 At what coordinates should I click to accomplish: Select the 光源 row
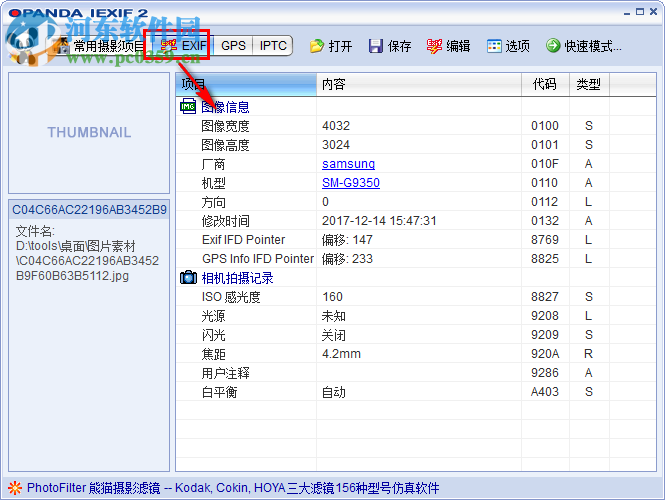[416, 316]
